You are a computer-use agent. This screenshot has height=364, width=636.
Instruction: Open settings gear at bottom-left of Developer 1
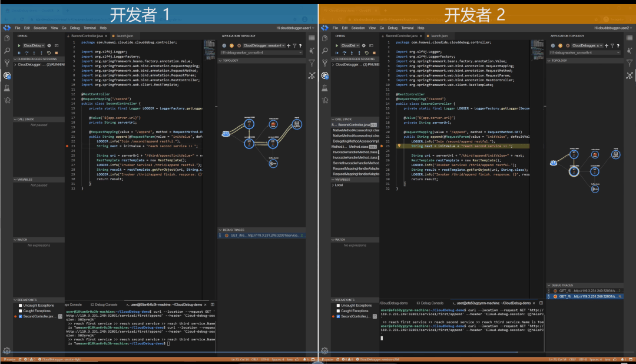[x=7, y=350]
